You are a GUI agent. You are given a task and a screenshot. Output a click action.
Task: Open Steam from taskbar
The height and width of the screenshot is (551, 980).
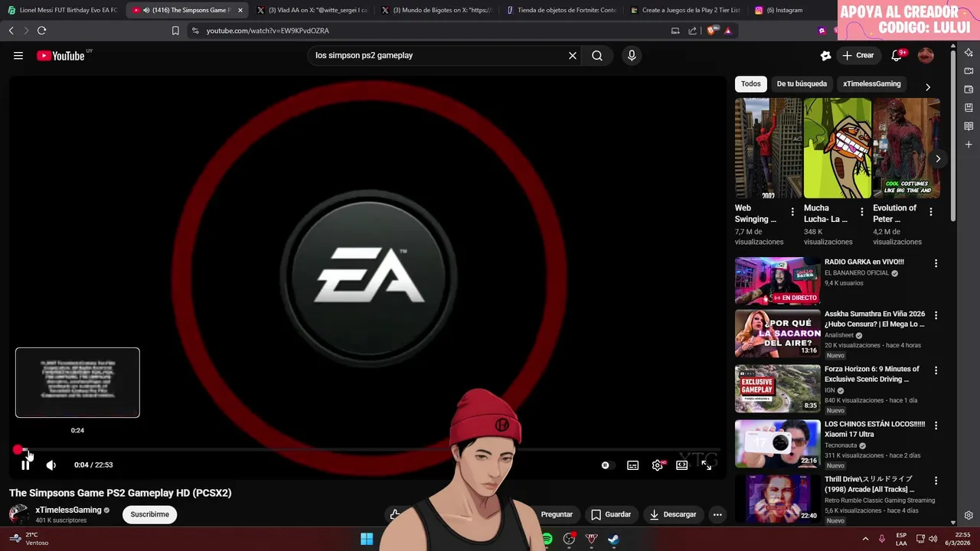pos(613,539)
